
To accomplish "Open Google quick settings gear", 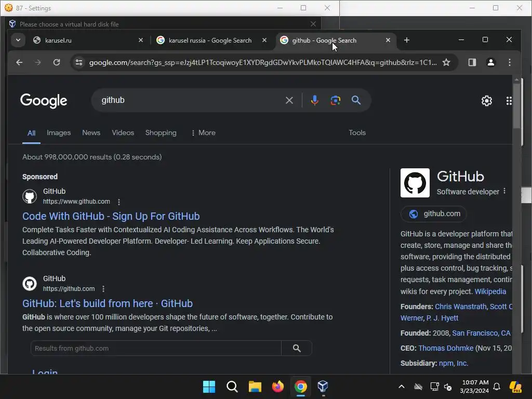I will pyautogui.click(x=486, y=101).
